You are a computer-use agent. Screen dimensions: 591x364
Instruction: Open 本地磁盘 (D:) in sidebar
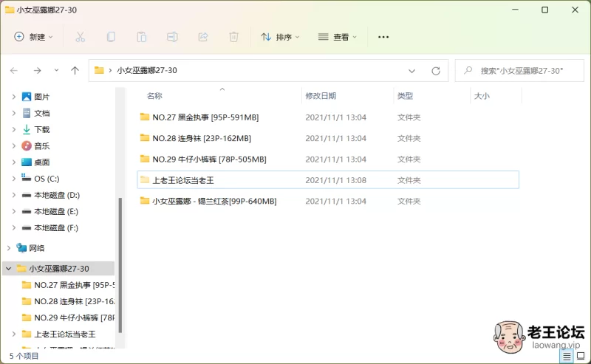click(x=51, y=195)
